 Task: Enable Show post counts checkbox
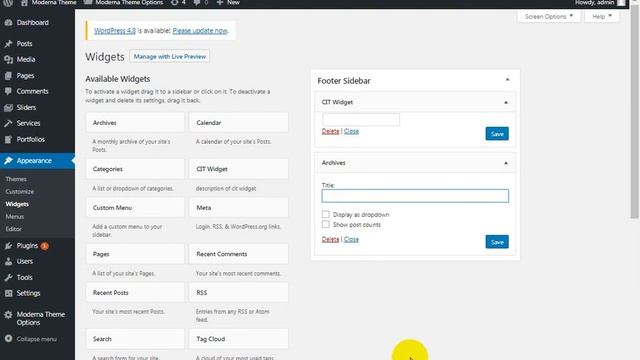[x=325, y=224]
